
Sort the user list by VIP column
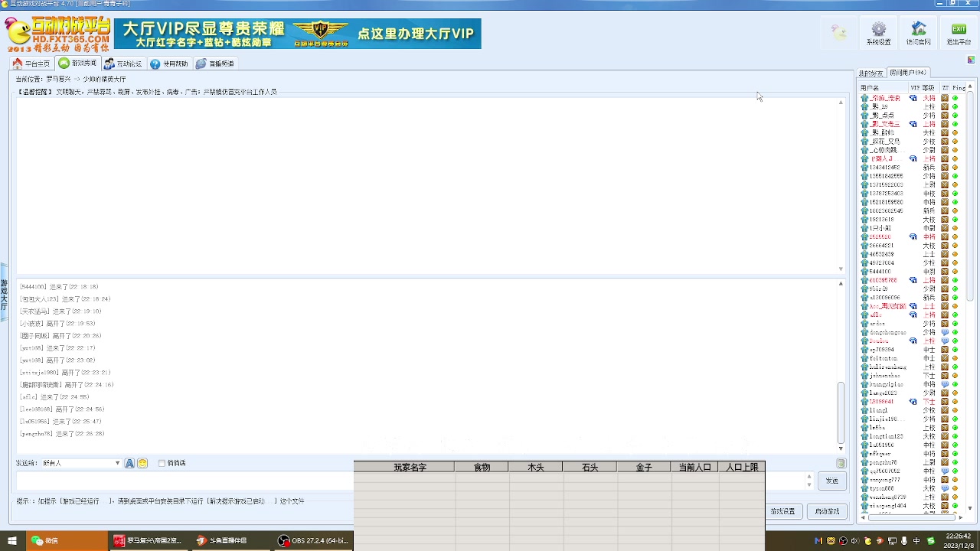pos(914,88)
